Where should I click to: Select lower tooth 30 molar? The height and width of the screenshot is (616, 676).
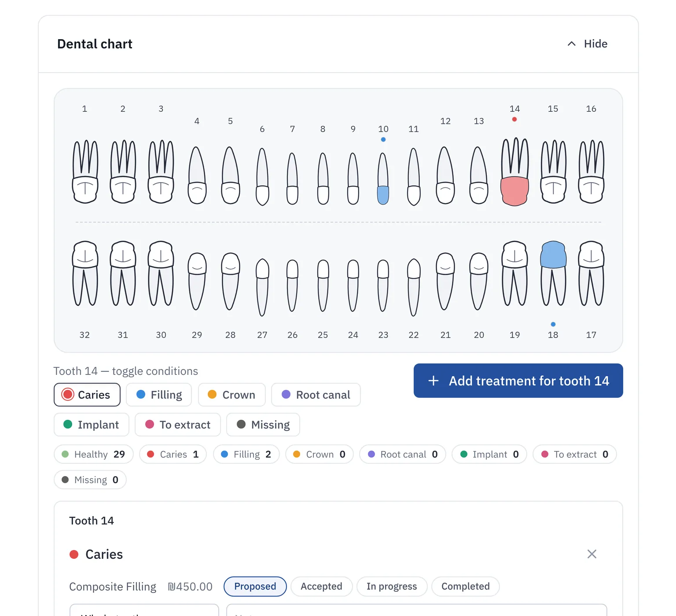(161, 273)
